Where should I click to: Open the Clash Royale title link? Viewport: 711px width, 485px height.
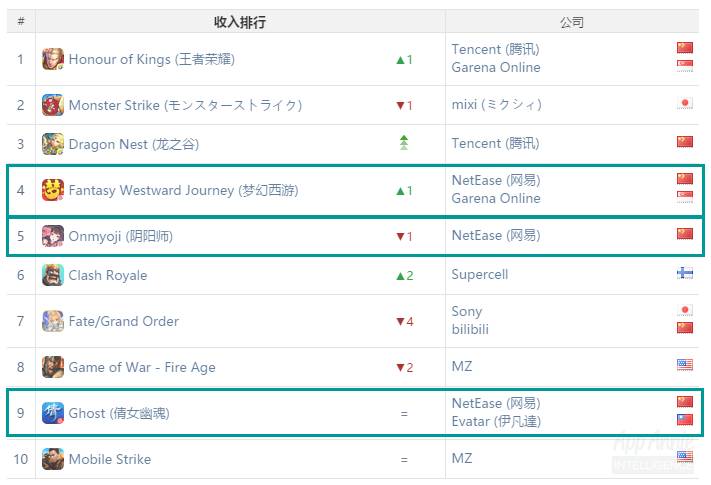(x=108, y=275)
